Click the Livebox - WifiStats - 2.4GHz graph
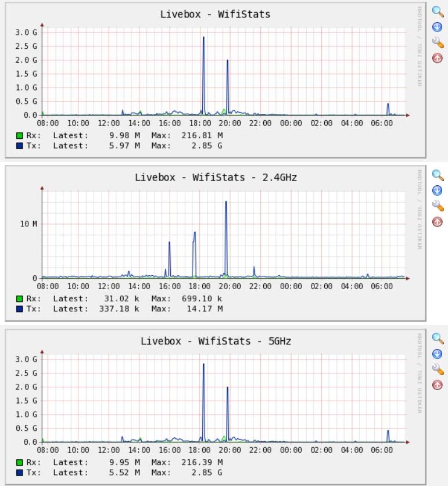 (x=216, y=243)
